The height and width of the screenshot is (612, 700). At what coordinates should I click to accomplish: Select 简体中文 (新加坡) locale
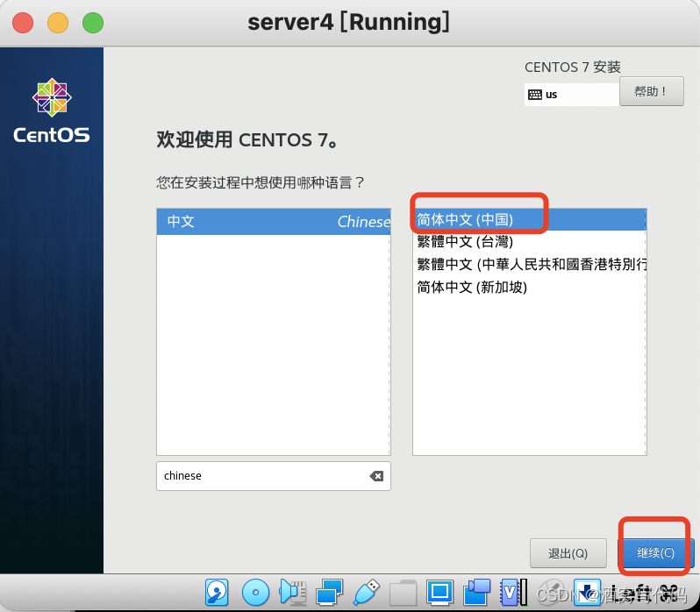click(530, 287)
